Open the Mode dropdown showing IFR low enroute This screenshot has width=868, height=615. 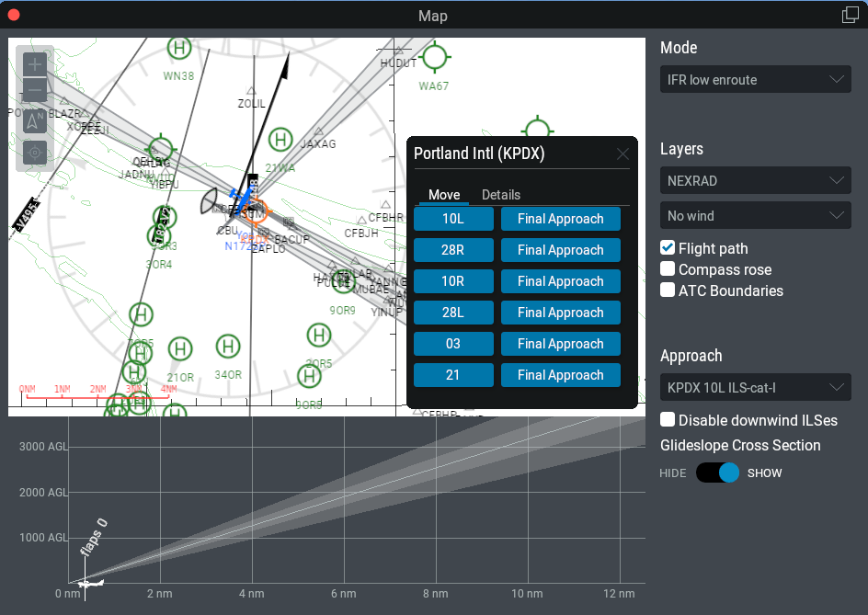click(x=756, y=80)
